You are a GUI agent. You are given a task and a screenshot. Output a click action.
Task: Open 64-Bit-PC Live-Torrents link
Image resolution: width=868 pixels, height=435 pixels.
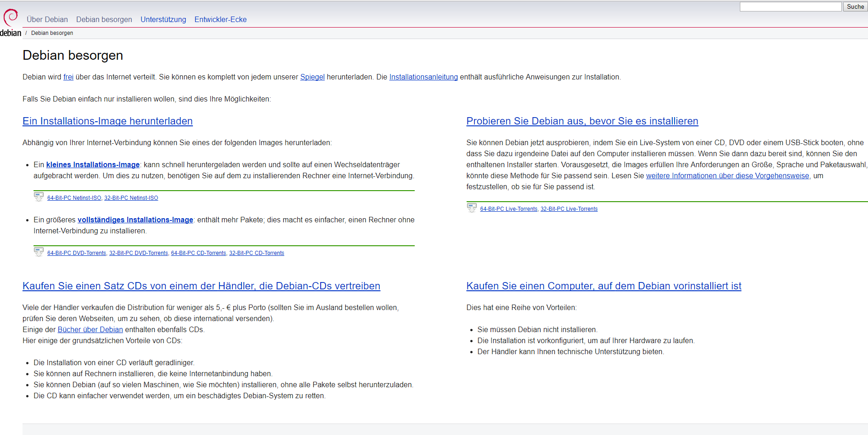(508, 209)
